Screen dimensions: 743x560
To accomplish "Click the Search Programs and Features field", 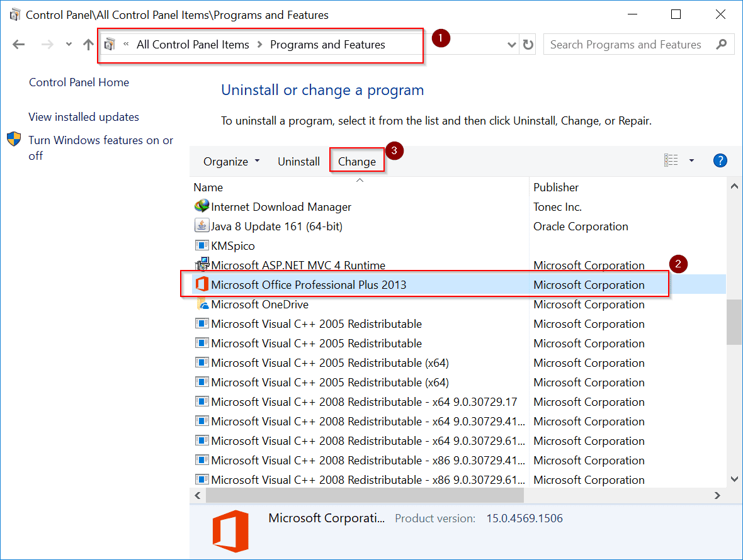I will (x=638, y=45).
